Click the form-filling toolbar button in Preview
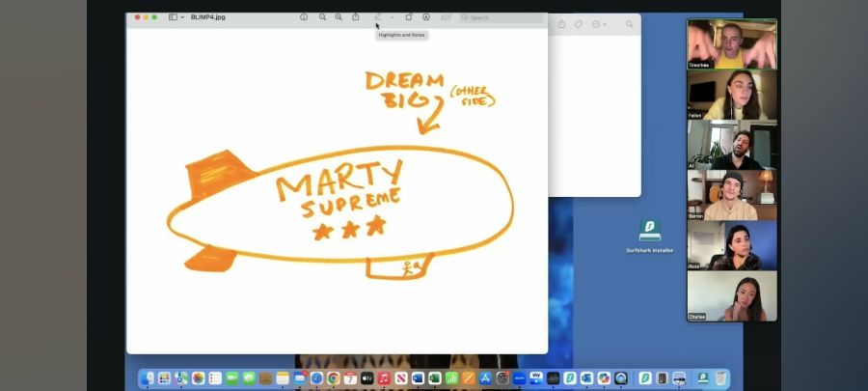The image size is (868, 391). [446, 17]
